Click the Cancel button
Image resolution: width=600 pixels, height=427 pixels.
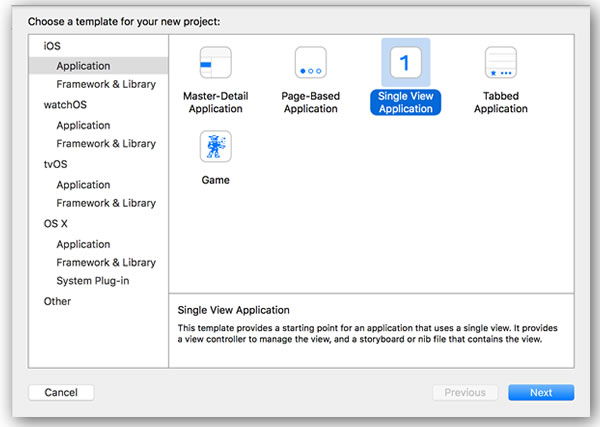click(61, 393)
